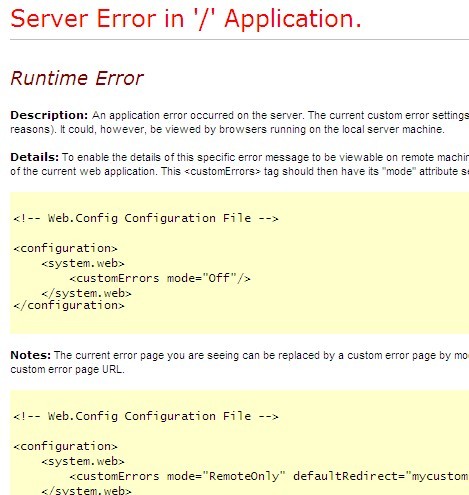The width and height of the screenshot is (469, 495).
Task: Click the first '</configuration>' closing tag
Action: click(69, 305)
